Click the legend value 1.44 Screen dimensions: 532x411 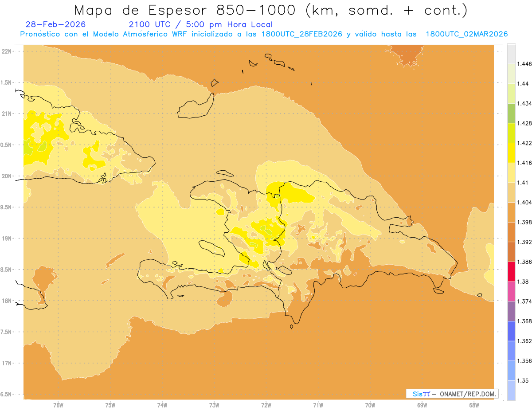523,84
